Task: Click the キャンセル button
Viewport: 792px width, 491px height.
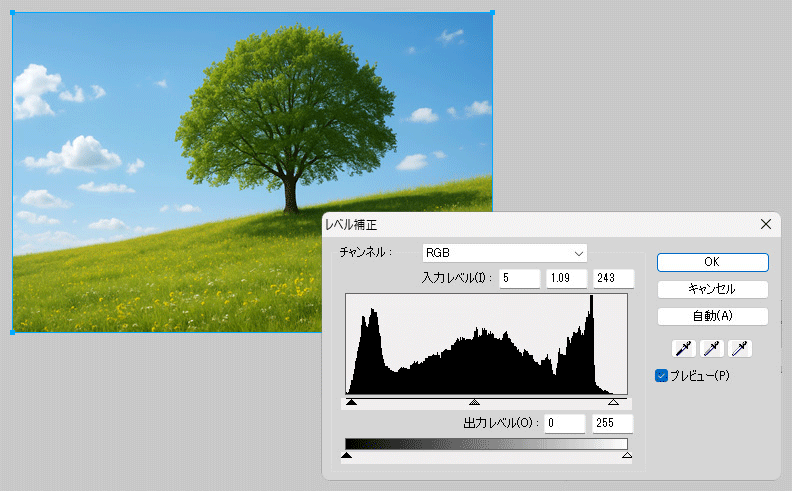Action: click(712, 289)
